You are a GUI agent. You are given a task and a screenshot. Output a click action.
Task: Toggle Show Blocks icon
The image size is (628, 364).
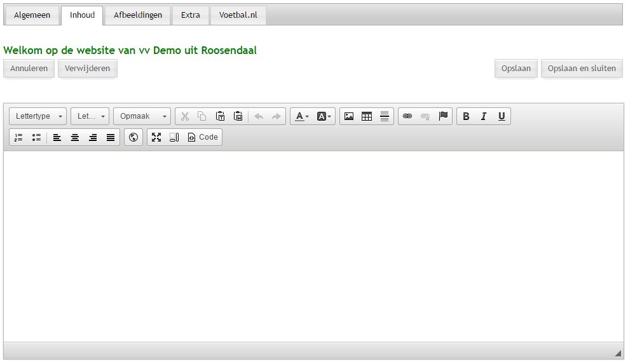[174, 137]
